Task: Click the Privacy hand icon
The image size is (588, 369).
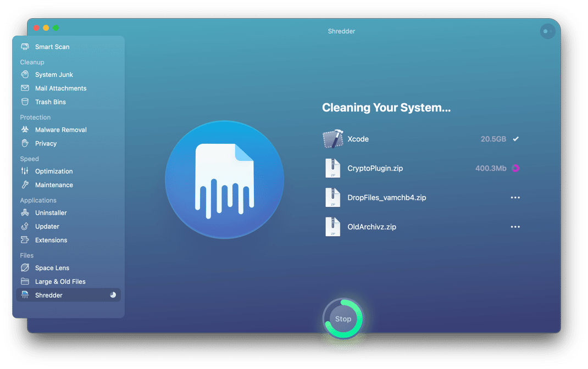Action: 25,143
